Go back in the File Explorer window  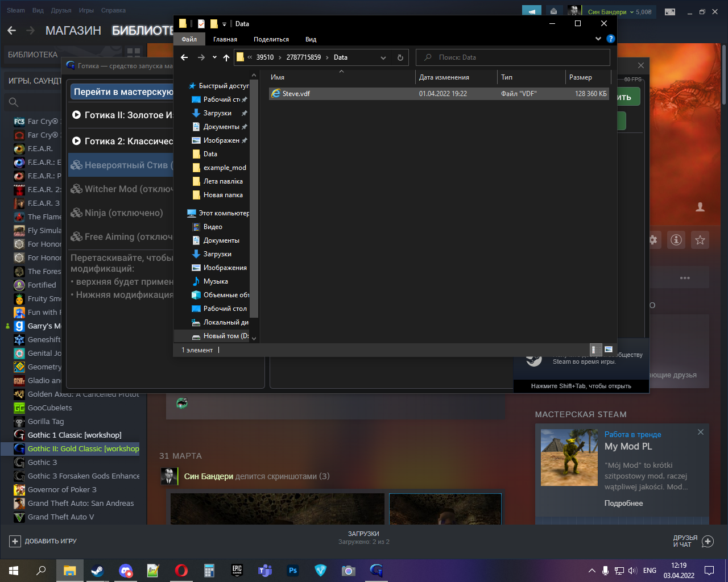pyautogui.click(x=184, y=57)
